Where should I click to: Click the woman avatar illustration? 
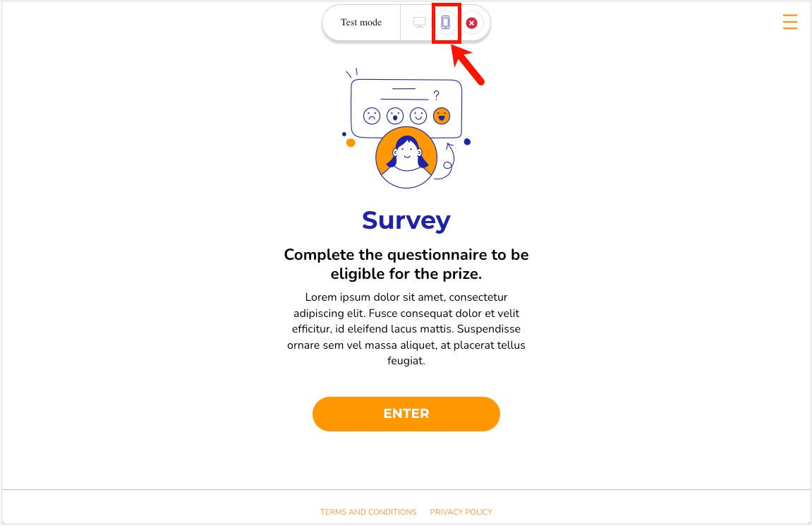click(406, 157)
